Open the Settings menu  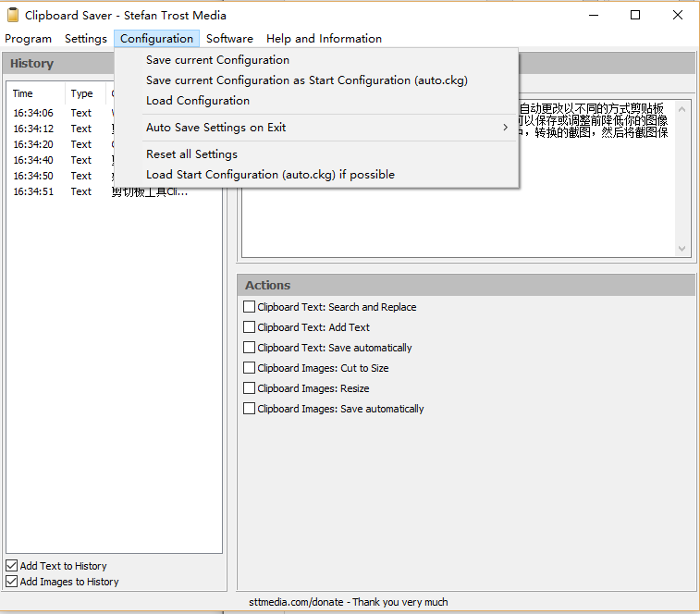pyautogui.click(x=86, y=39)
